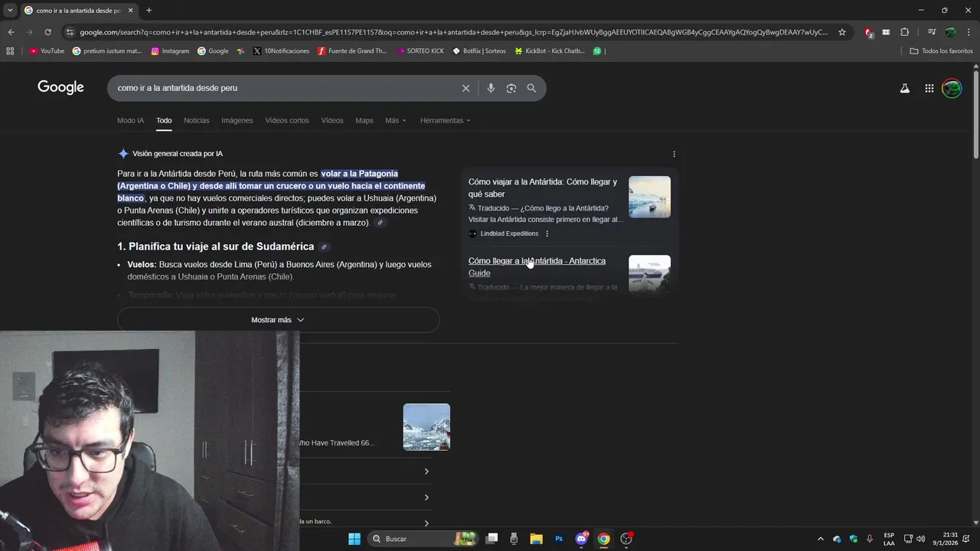Open 'Cómo llegar a la Antártida - Antarctica Guide'

tap(537, 267)
